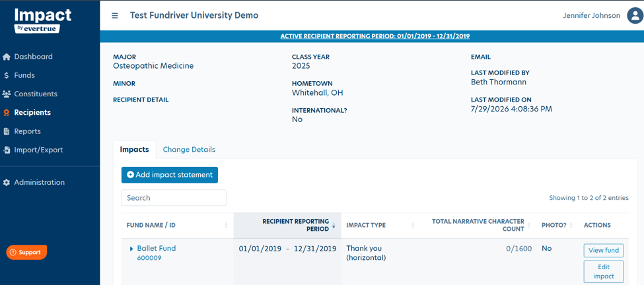Sort by Impact Type column arrows

(x=413, y=225)
